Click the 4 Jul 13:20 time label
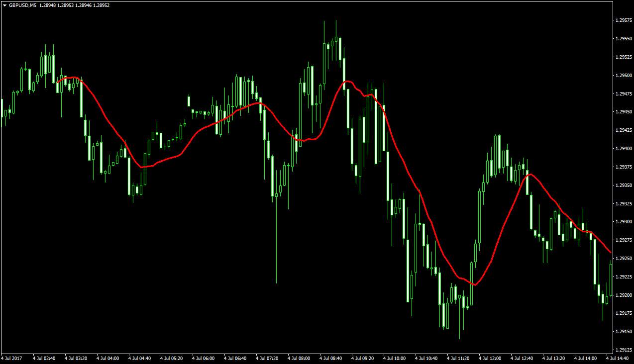This screenshot has height=364, width=634. [x=554, y=358]
